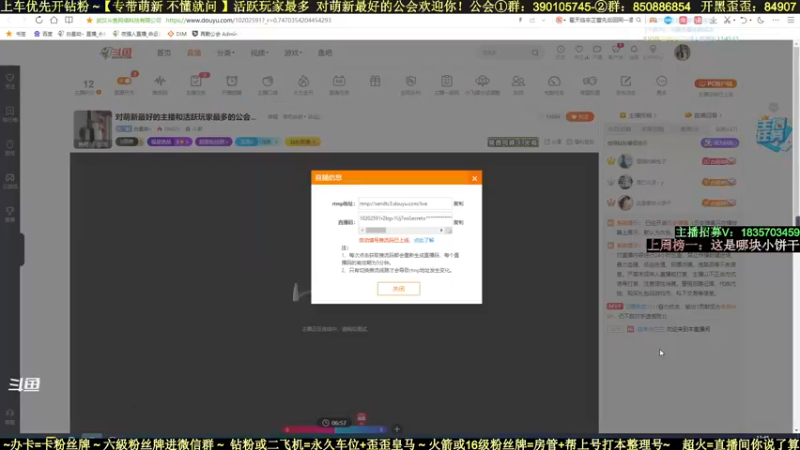The image size is (800, 450).
Task: Click the search magnifier icon
Action: pos(535,53)
